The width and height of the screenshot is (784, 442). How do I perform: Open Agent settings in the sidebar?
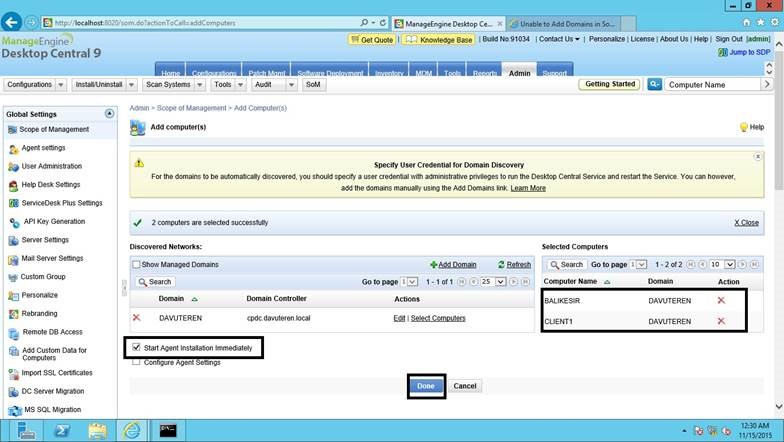point(44,148)
